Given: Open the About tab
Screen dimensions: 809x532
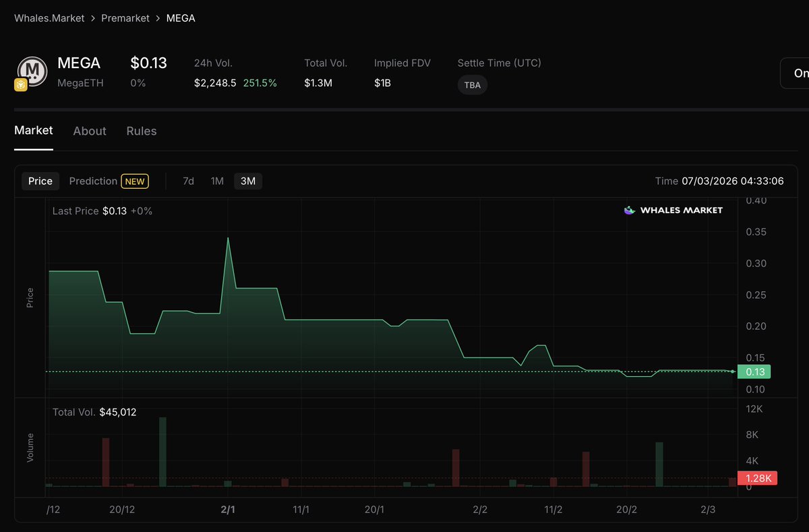Looking at the screenshot, I should tap(90, 131).
